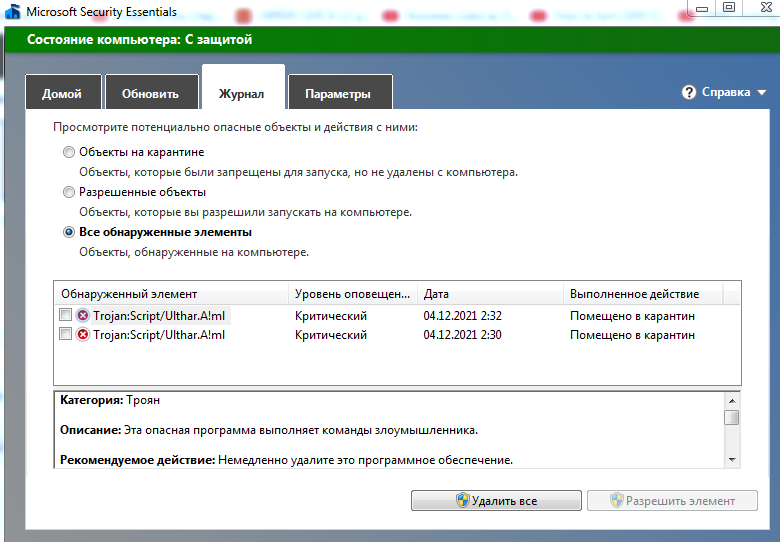This screenshot has width=780, height=542.
Task: Select the Разрешенные объекты radio button
Action: (69, 192)
